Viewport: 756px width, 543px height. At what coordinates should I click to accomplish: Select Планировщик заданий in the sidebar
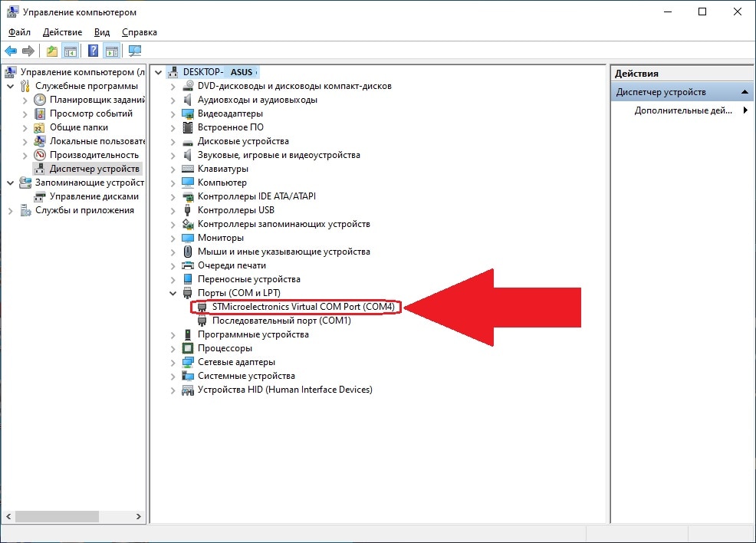pos(97,100)
